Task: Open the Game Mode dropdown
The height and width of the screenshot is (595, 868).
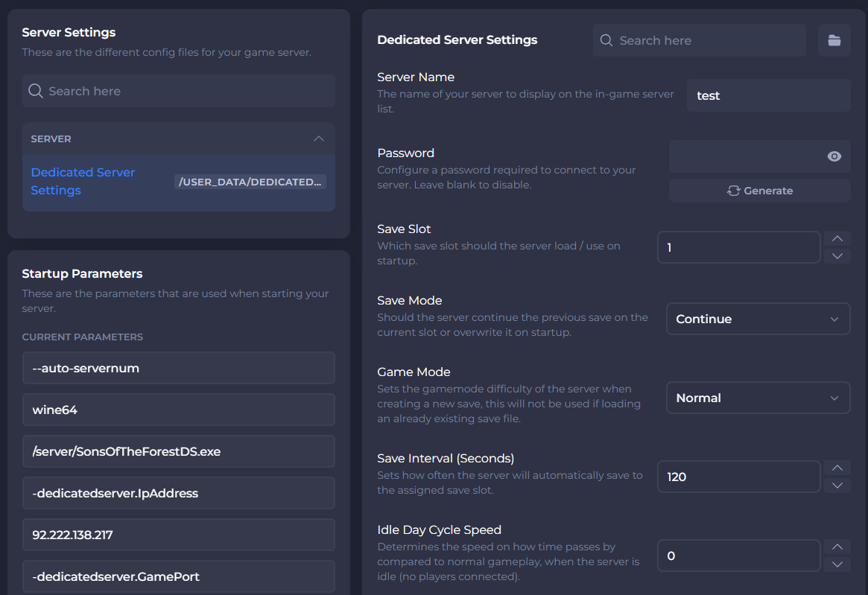Action: (x=758, y=398)
